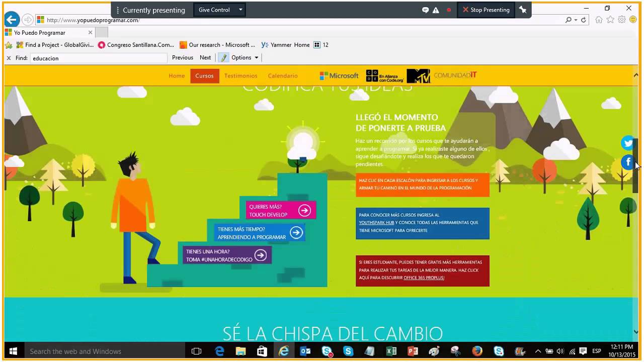The image size is (644, 362).
Task: Click Next in find bar
Action: pyautogui.click(x=205, y=58)
